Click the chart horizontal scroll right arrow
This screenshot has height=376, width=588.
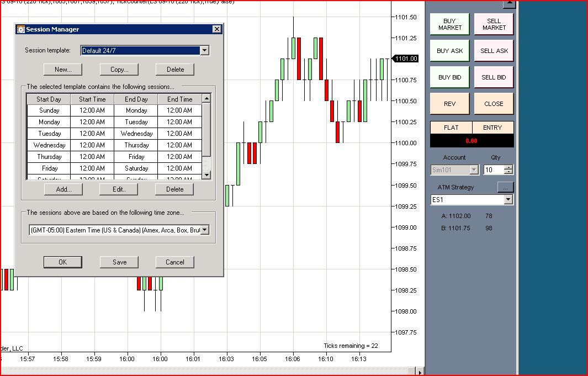click(x=420, y=372)
